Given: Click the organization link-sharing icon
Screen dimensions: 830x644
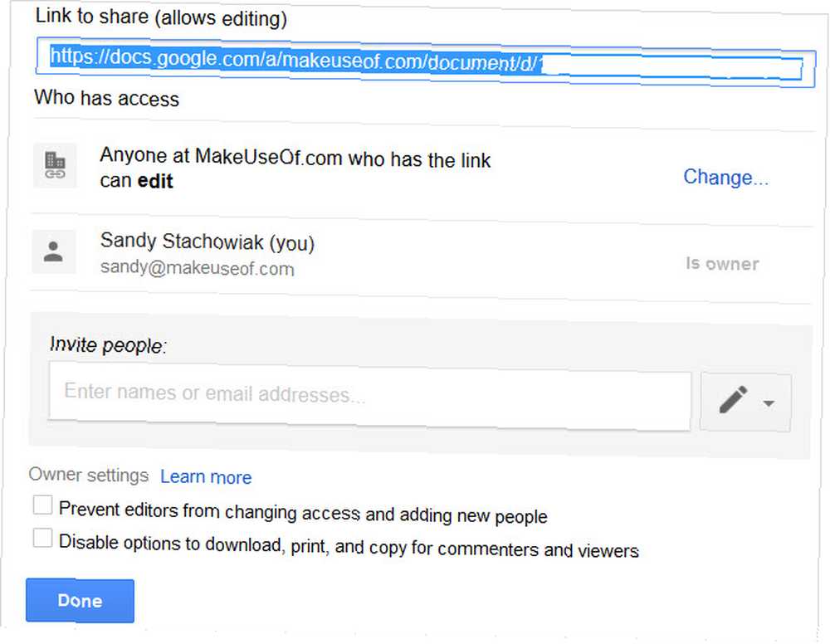Looking at the screenshot, I should [x=55, y=165].
